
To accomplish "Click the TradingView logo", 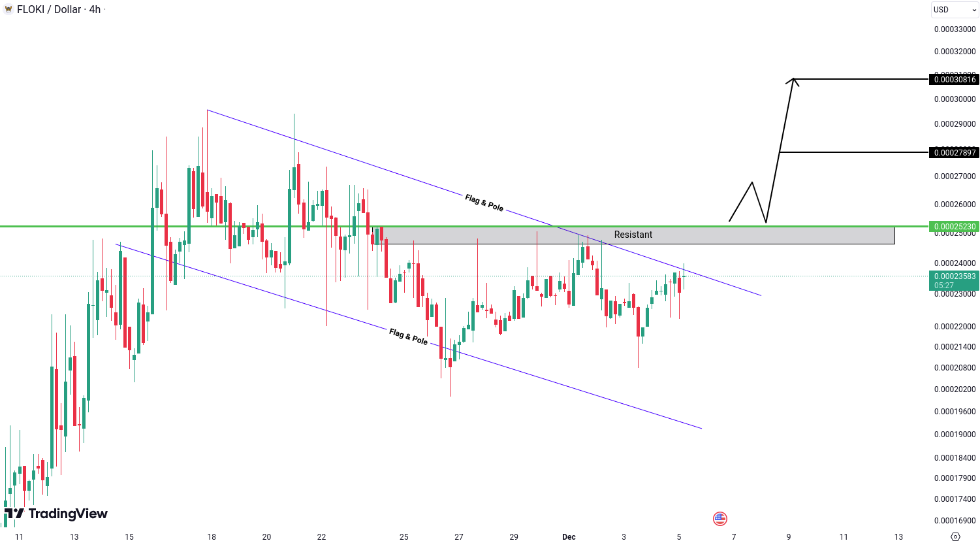I will [x=56, y=514].
